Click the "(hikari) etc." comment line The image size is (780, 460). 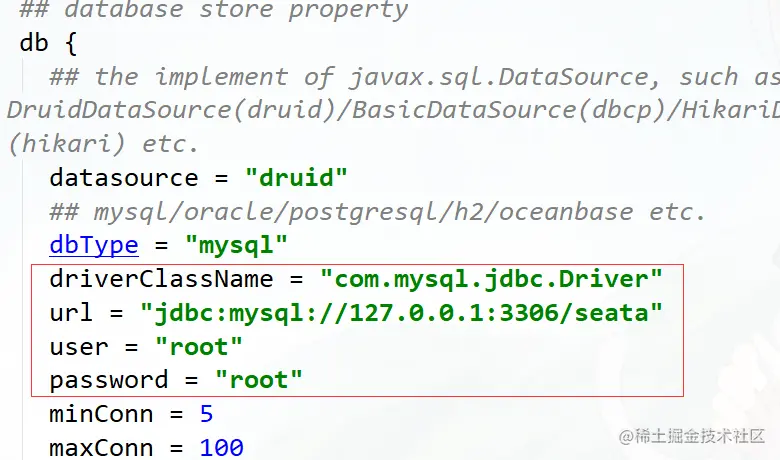click(x=103, y=144)
